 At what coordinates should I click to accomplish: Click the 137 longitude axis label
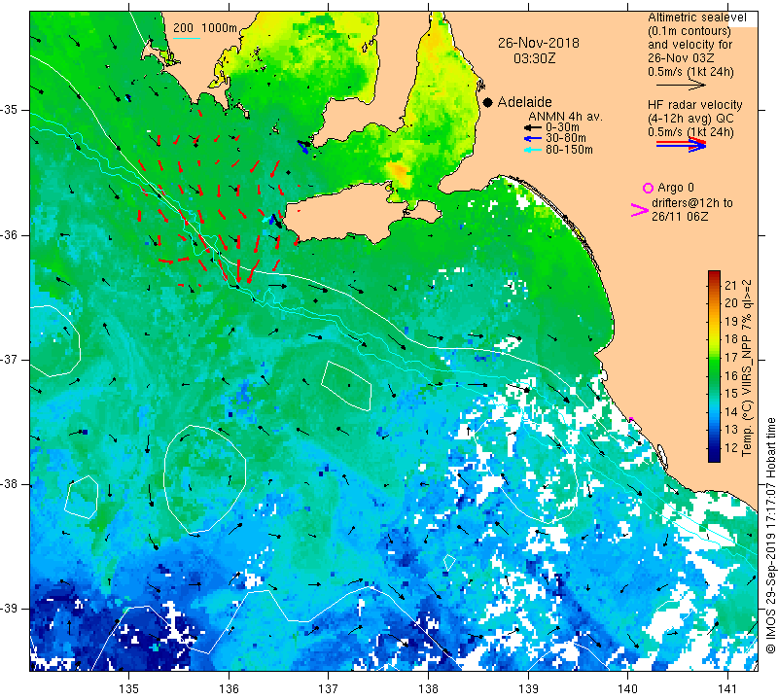329,689
